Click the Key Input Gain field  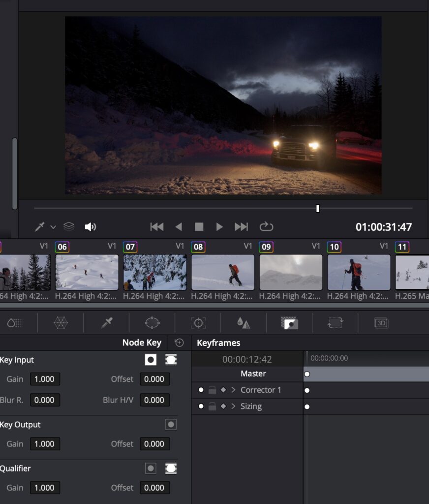45,379
